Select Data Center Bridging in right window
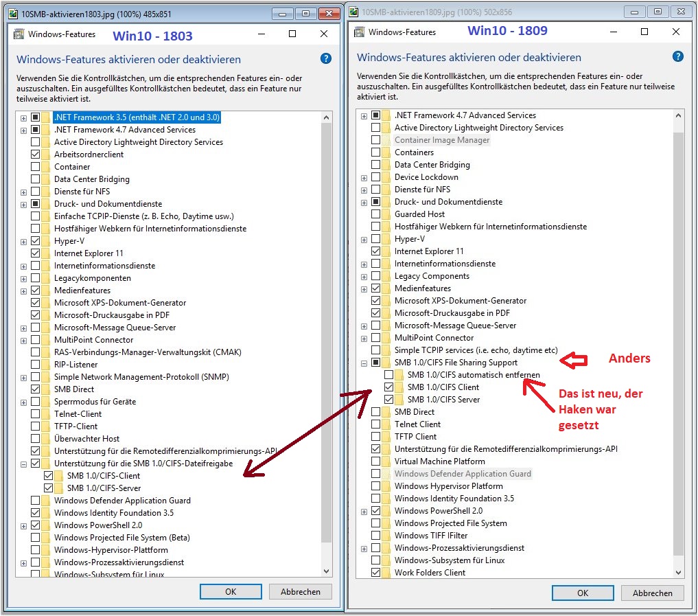The height and width of the screenshot is (616, 698). pos(432,165)
